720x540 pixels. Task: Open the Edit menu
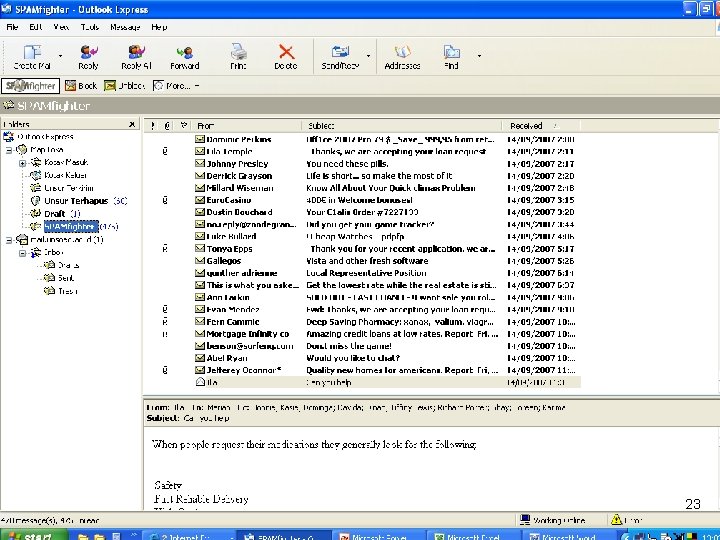point(36,27)
